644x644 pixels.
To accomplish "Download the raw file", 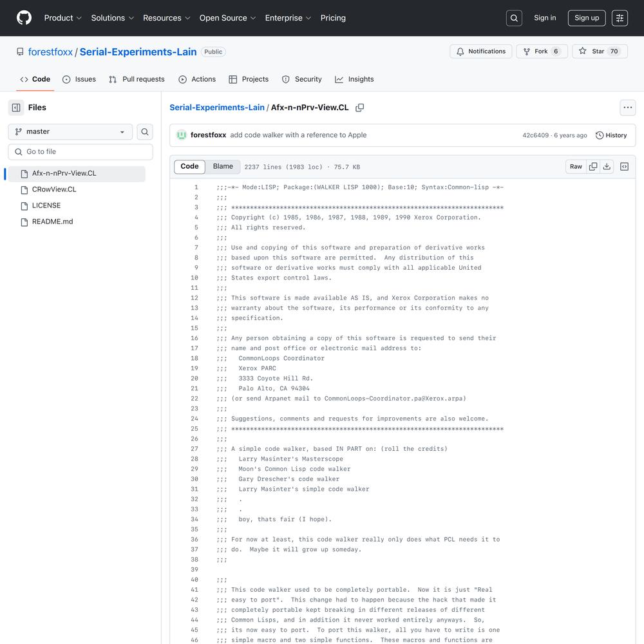I will pos(607,166).
